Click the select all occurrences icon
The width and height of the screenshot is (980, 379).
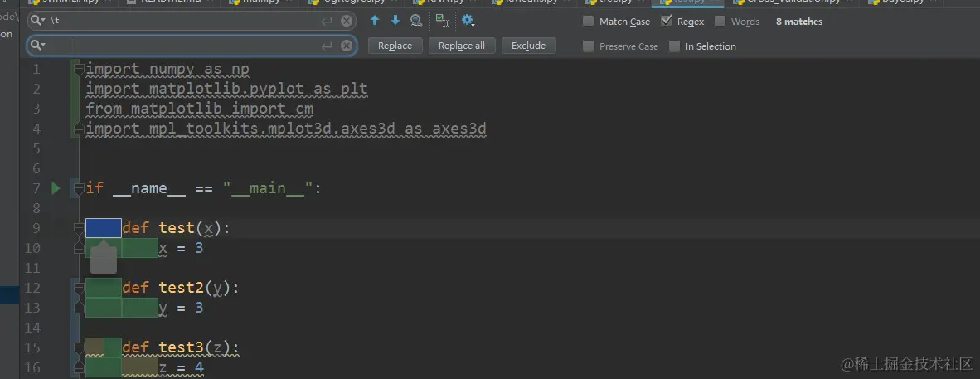tap(442, 21)
